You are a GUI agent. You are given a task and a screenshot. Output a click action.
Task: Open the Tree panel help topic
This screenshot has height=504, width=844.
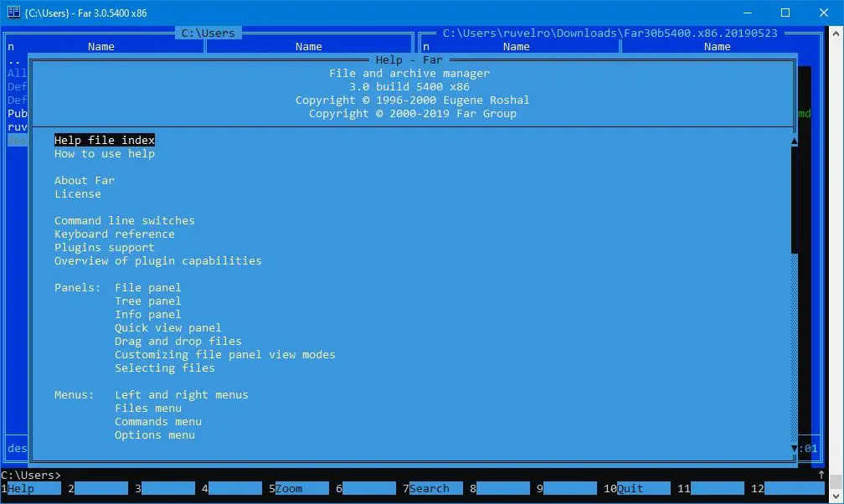(x=148, y=301)
